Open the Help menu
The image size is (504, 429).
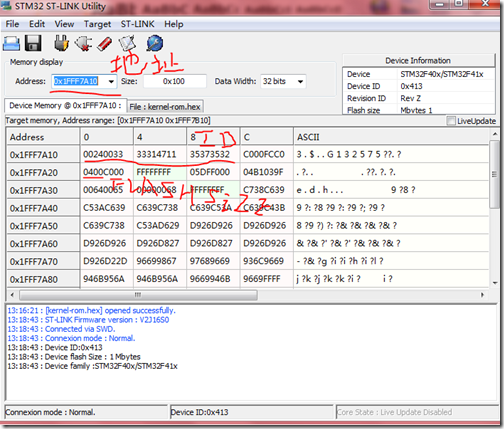coord(174,24)
